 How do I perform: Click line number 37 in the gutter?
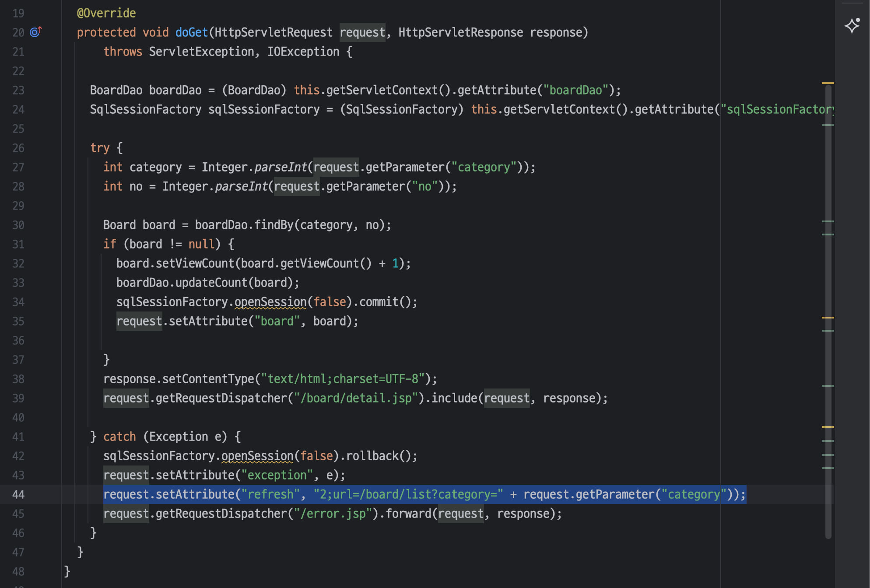point(18,360)
